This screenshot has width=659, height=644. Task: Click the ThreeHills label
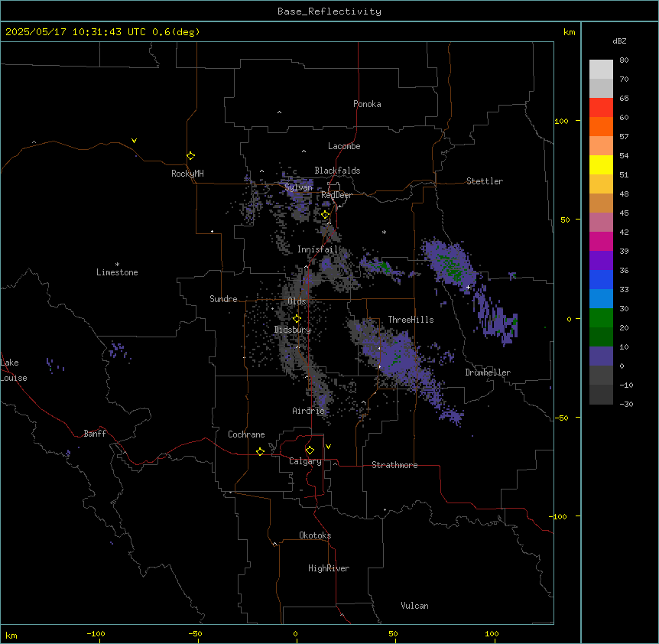click(x=411, y=320)
